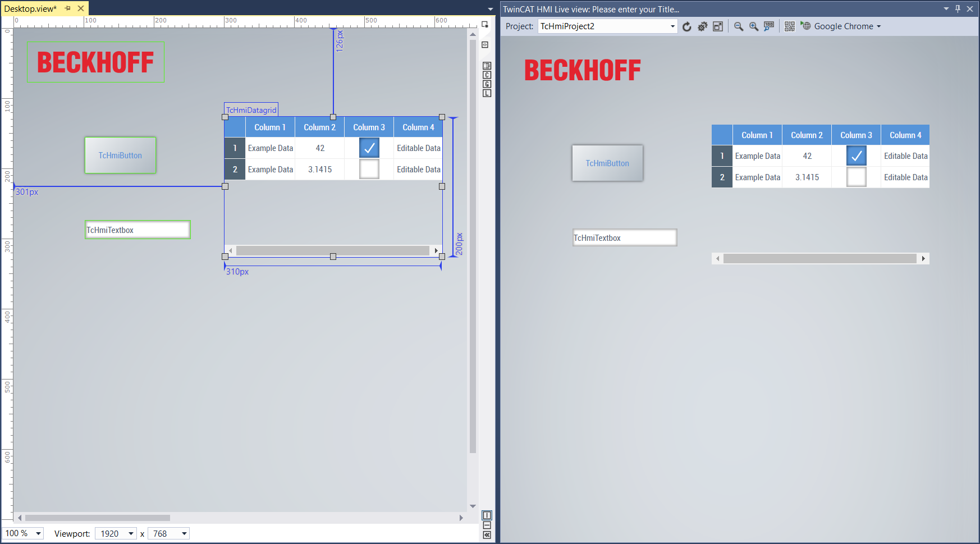Viewport: 980px width, 544px height.
Task: Open the browser selection dropdown arrow
Action: click(879, 26)
